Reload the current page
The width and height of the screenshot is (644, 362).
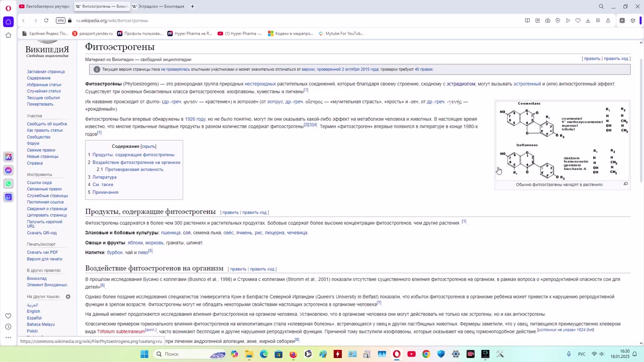click(46, 21)
